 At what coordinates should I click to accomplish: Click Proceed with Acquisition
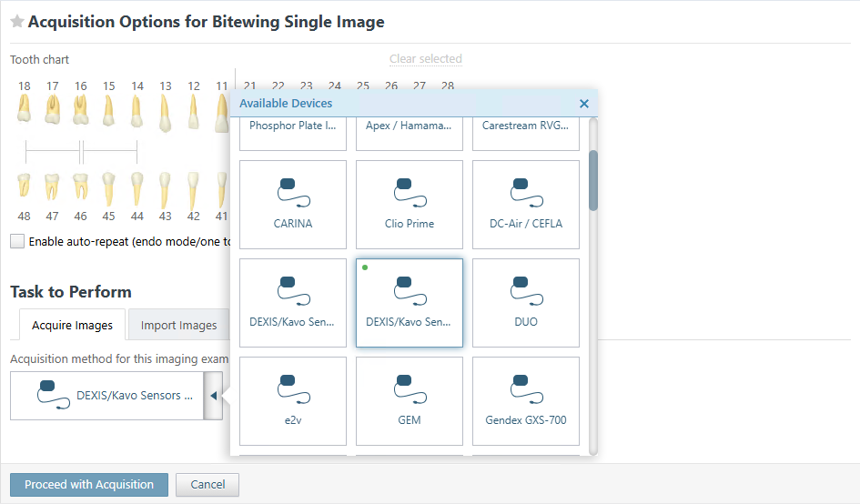[89, 484]
